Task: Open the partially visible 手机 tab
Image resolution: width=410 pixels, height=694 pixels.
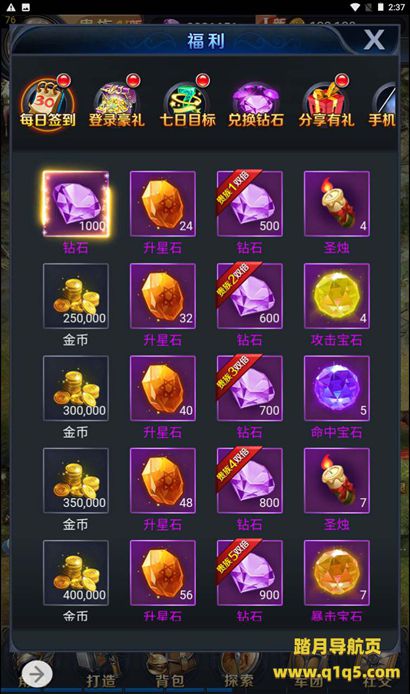Action: 382,103
